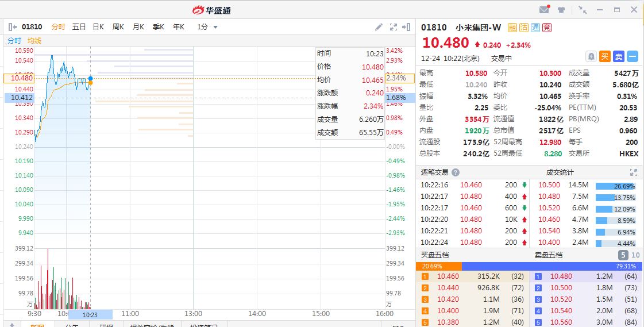Click the 52周最高 value 12.980
The height and width of the screenshot is (327, 644).
click(x=550, y=142)
